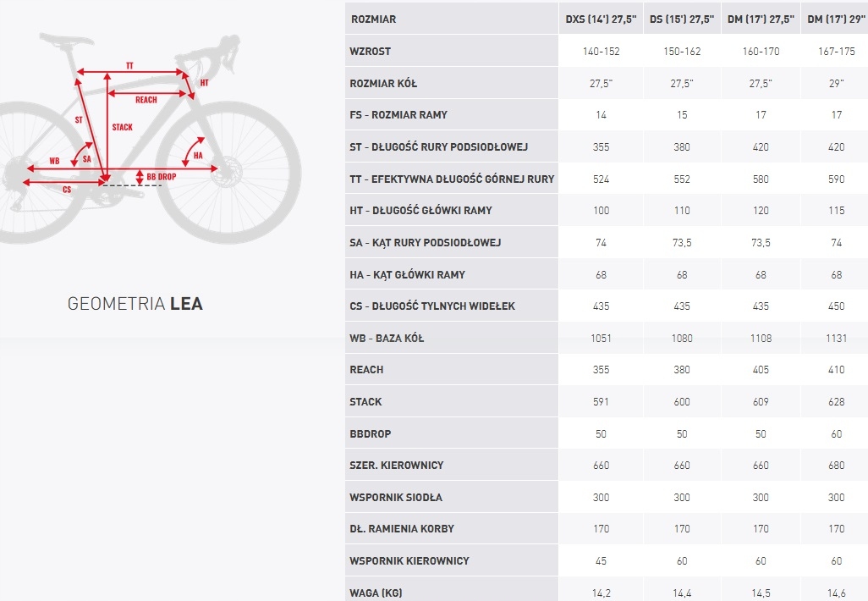Click the STACK label in the bike diagram
This screenshot has width=868, height=601.
(x=122, y=127)
